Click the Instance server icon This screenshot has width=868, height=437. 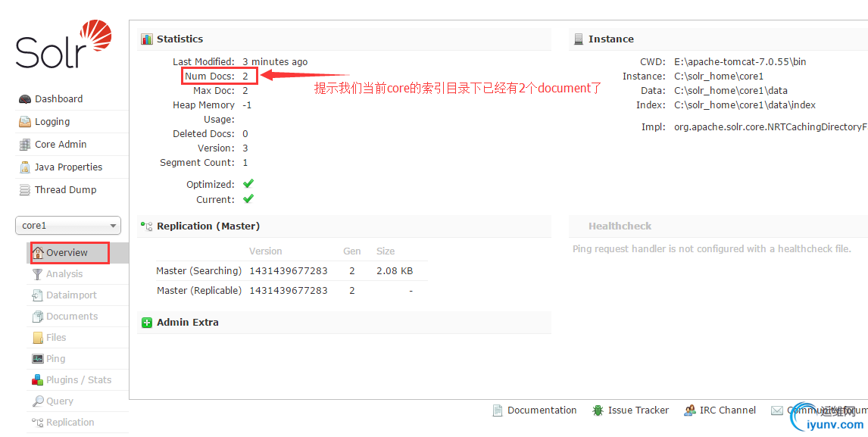tap(579, 39)
